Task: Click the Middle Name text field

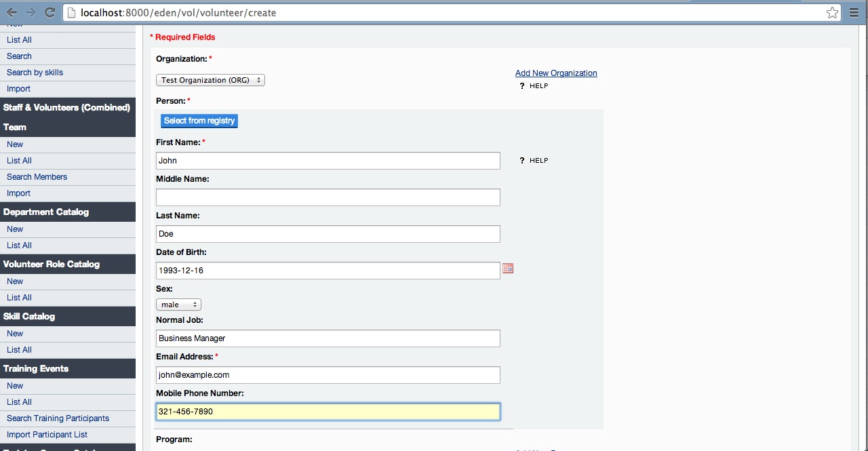Action: (328, 197)
